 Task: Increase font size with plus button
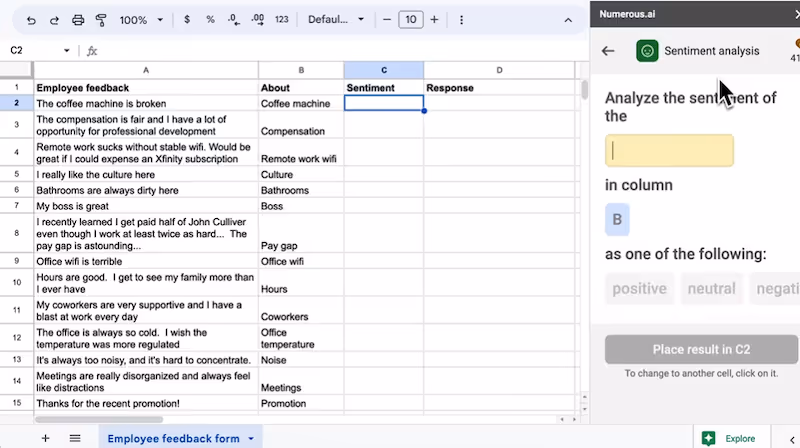[434, 19]
